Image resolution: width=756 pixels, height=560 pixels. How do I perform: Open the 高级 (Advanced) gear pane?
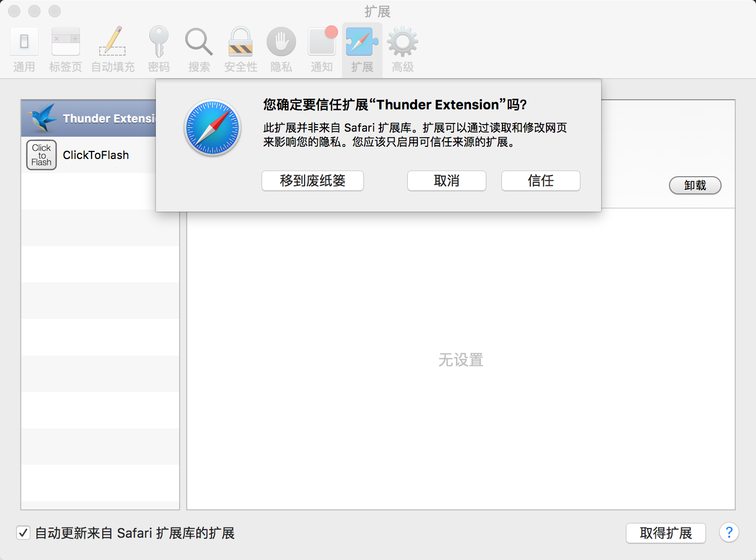pos(403,50)
